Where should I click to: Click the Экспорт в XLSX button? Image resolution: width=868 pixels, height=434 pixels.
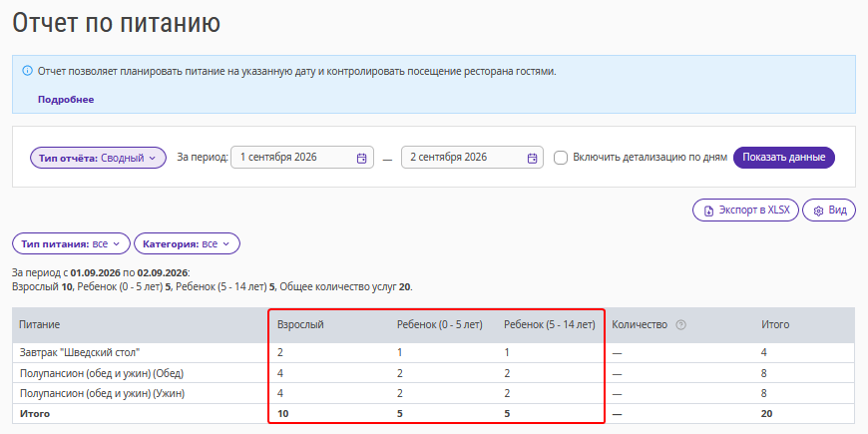tap(745, 211)
